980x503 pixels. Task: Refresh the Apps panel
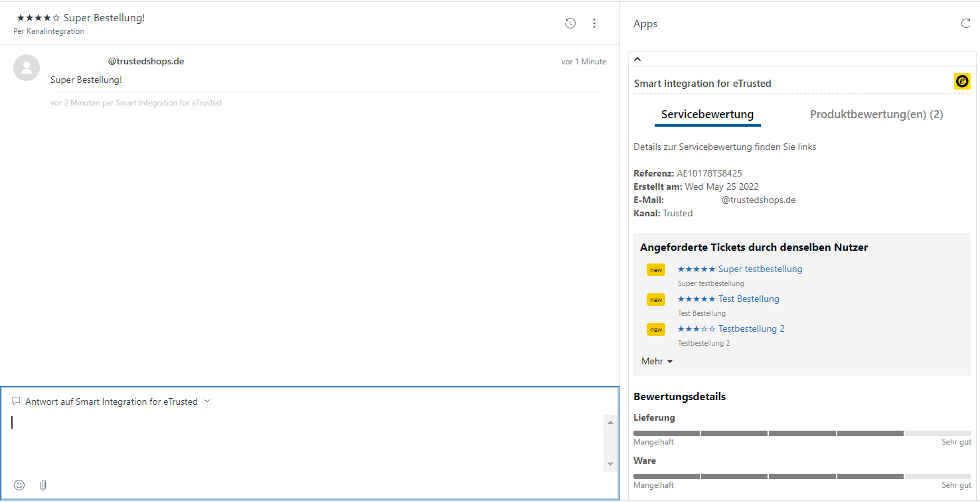coord(965,24)
